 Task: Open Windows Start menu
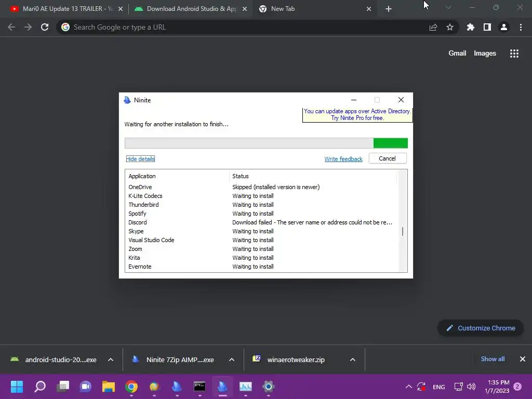(x=17, y=387)
